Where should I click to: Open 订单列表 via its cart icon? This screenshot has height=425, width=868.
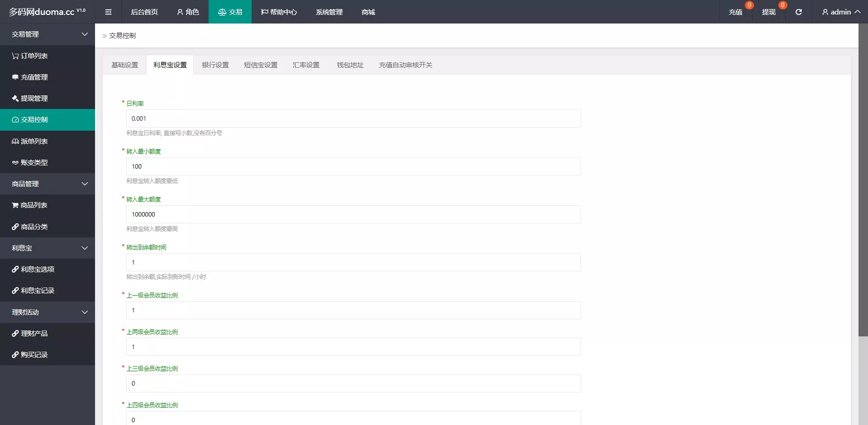(x=15, y=56)
